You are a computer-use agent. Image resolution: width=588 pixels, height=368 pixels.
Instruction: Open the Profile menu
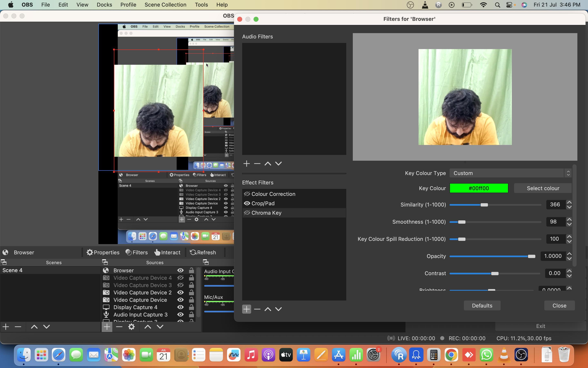point(128,5)
